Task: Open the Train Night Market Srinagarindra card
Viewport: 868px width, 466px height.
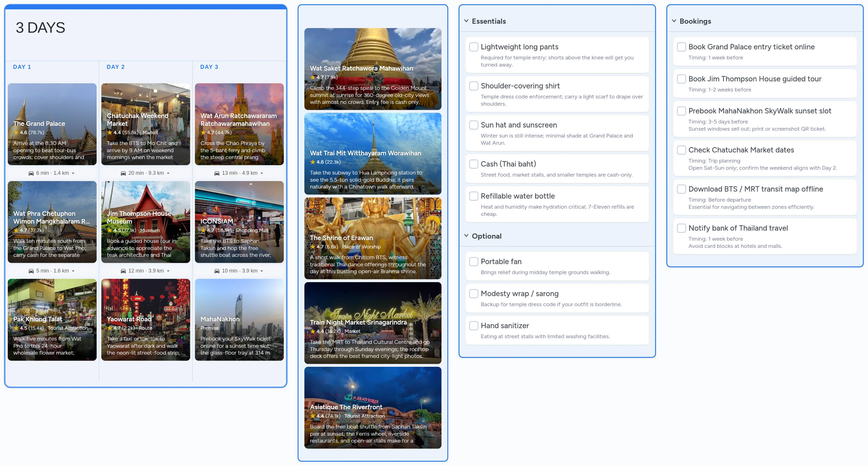Action: click(x=373, y=323)
